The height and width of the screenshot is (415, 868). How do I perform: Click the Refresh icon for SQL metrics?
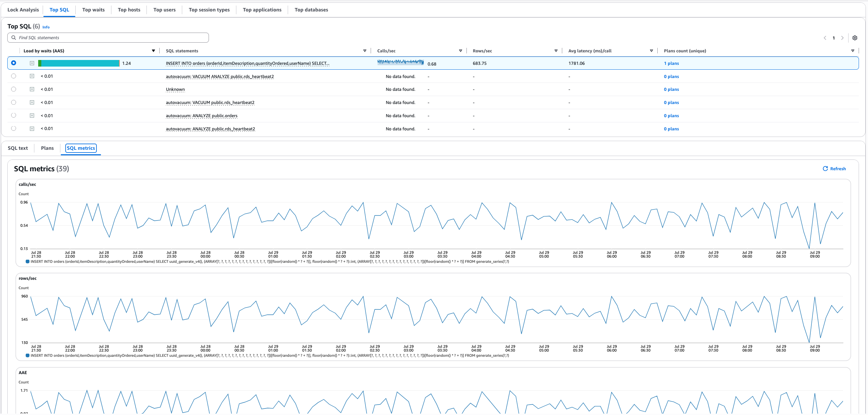pos(825,168)
